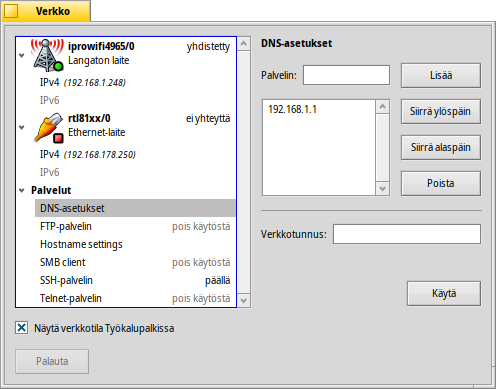The image size is (496, 389).
Task: Select Hostname settings service
Action: pos(135,244)
